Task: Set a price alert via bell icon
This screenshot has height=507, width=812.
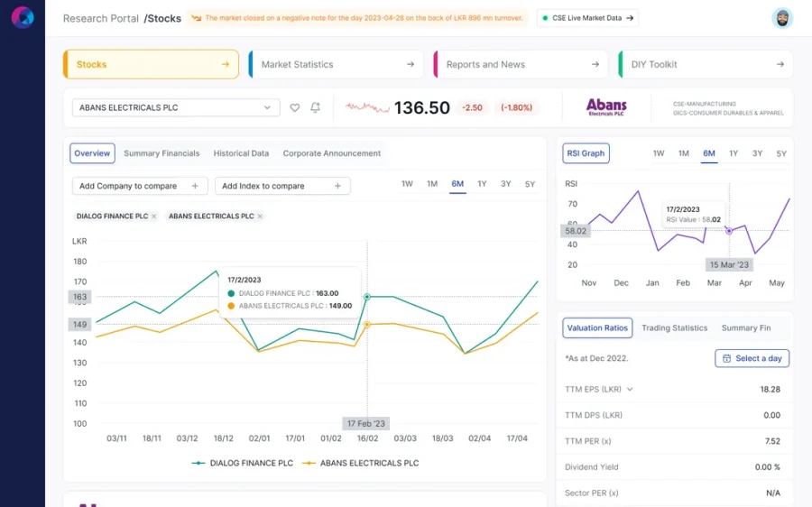Action: pyautogui.click(x=316, y=107)
